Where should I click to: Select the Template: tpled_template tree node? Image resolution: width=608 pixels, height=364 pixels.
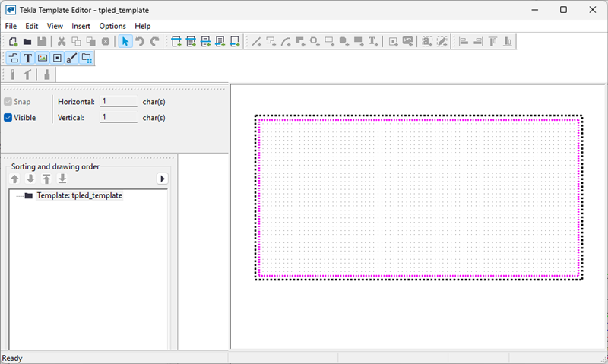[79, 195]
